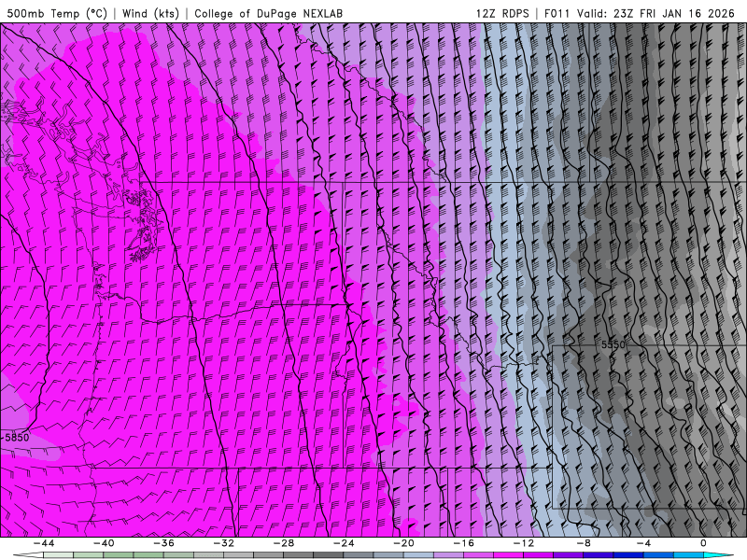Click the '12Z RDPS' model run text
The image size is (747, 560).
pos(502,13)
